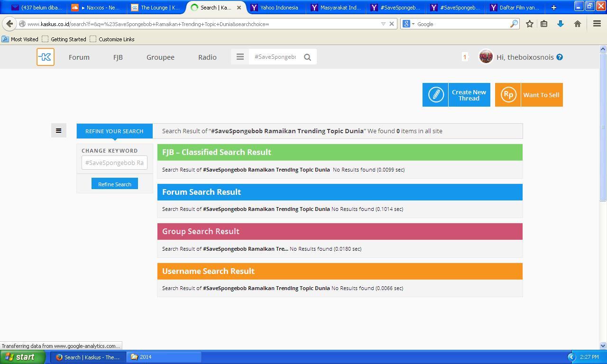The height and width of the screenshot is (364, 607).
Task: Stop loading with the address bar X
Action: (x=392, y=24)
